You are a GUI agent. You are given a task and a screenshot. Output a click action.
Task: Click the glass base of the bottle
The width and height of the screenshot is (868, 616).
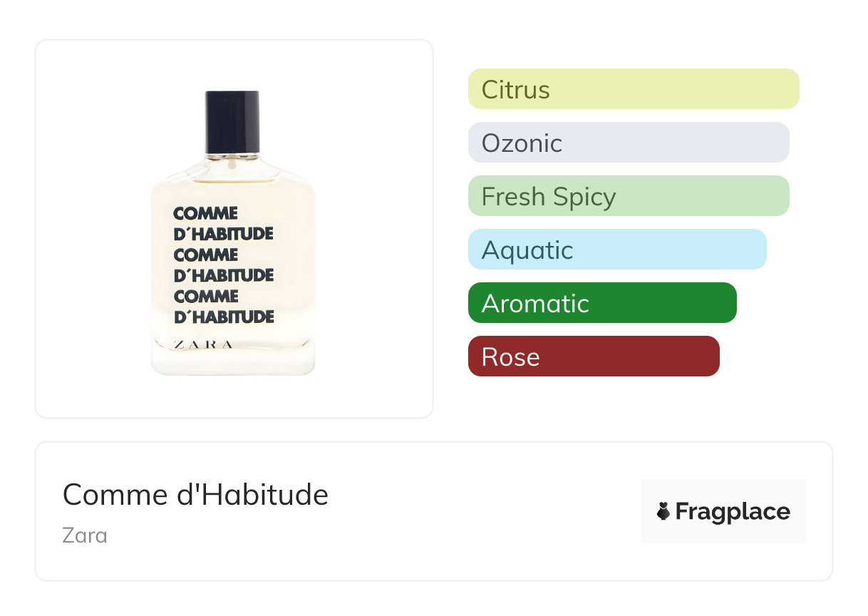(x=233, y=361)
